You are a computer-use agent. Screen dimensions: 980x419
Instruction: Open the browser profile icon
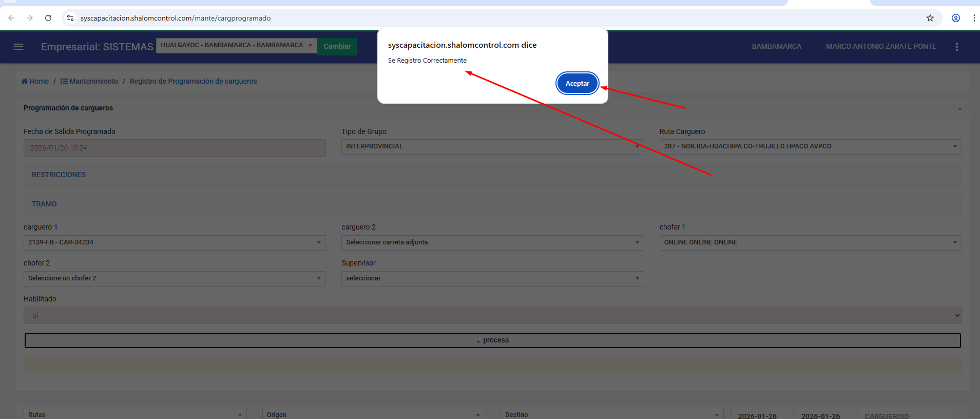click(955, 18)
